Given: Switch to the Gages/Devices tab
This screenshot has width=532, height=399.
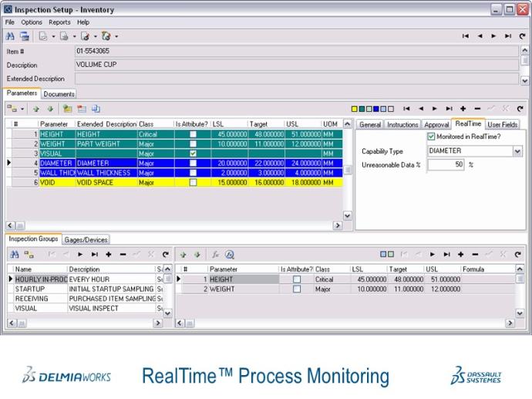Looking at the screenshot, I should (x=86, y=240).
